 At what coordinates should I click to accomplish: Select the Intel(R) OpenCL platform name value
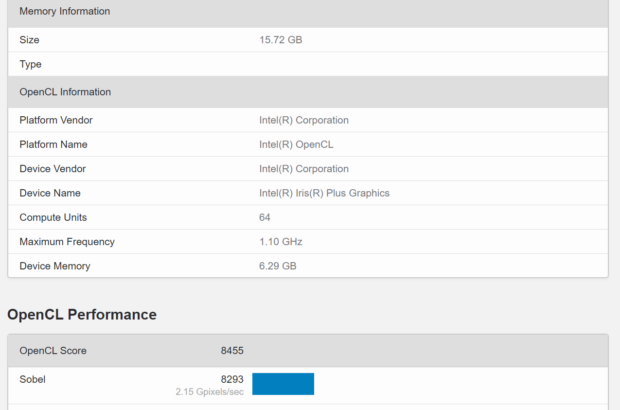[296, 144]
